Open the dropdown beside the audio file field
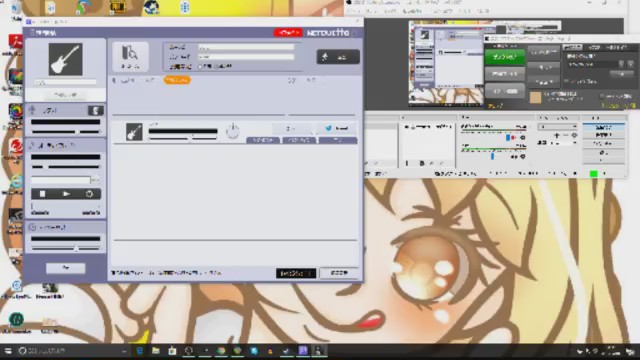The height and width of the screenshot is (360, 640). (95, 180)
